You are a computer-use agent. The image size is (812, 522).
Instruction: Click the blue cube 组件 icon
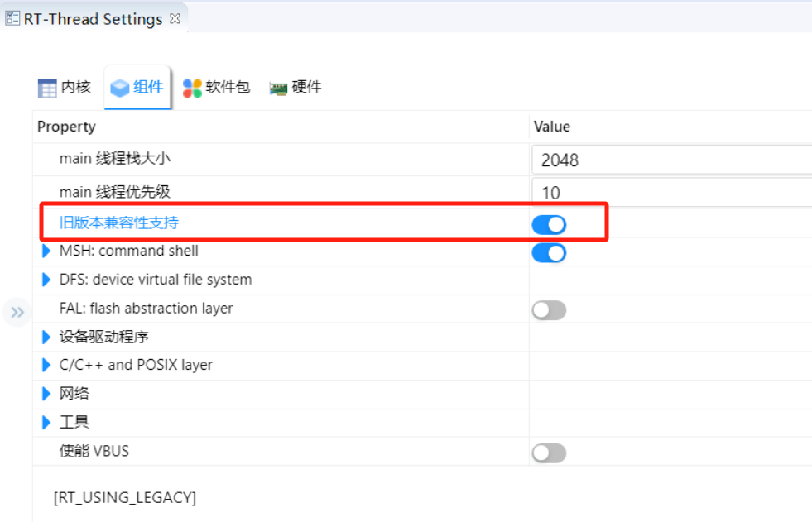tap(120, 88)
